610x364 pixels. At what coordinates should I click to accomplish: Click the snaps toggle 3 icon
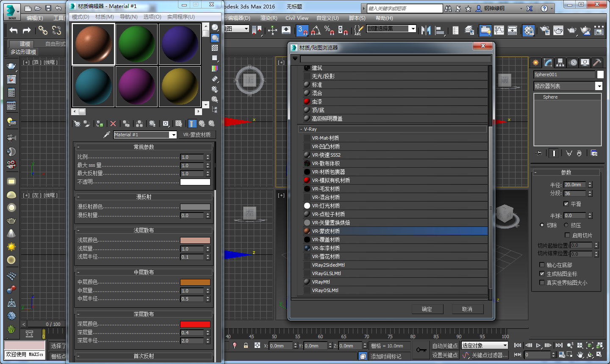[302, 30]
